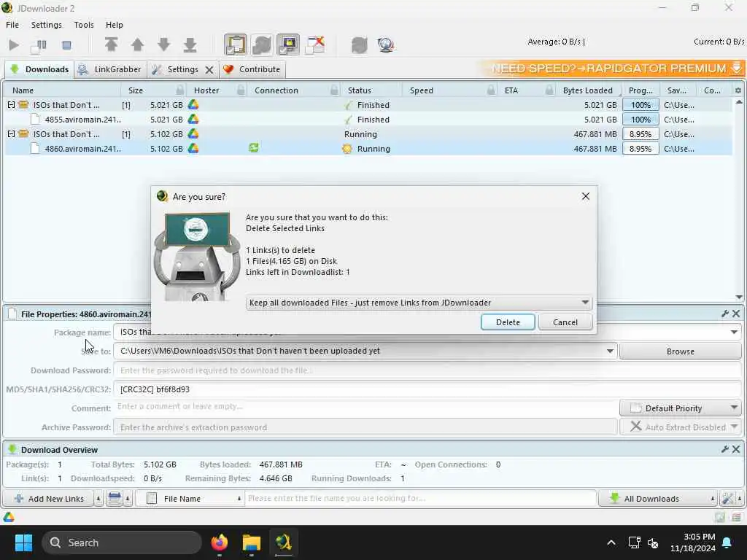This screenshot has height=560, width=747.
Task: Move selected link down one position
Action: [163, 44]
